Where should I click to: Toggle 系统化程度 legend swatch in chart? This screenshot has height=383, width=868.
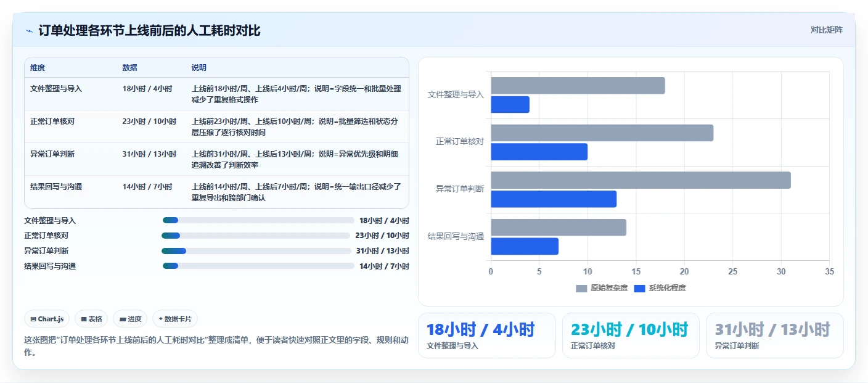click(x=639, y=288)
